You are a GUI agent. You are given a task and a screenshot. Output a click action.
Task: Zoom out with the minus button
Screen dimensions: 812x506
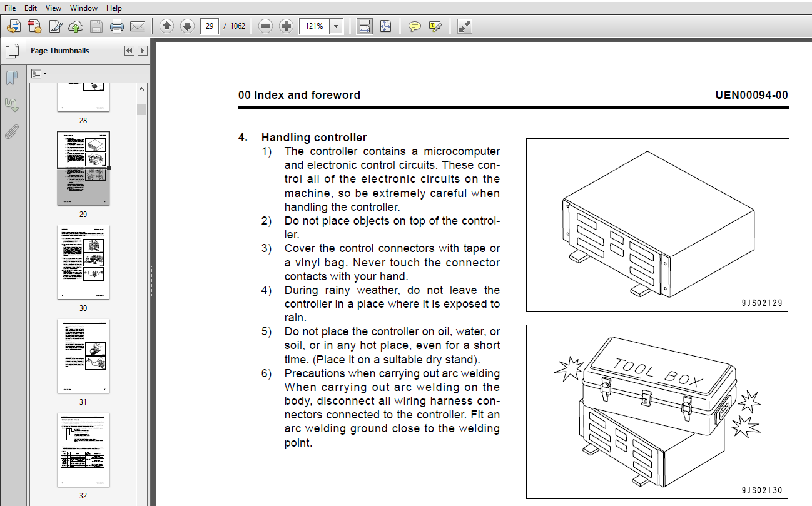[265, 26]
